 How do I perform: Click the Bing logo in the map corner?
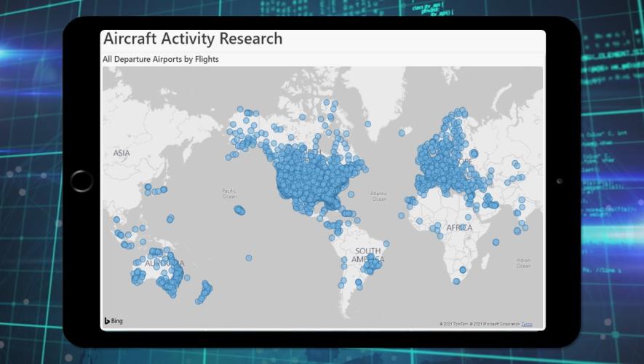coord(113,320)
